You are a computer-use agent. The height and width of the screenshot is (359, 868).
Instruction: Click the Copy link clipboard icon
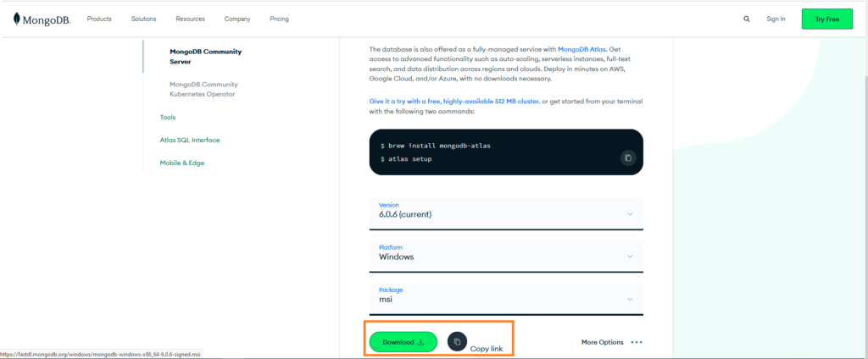(457, 342)
